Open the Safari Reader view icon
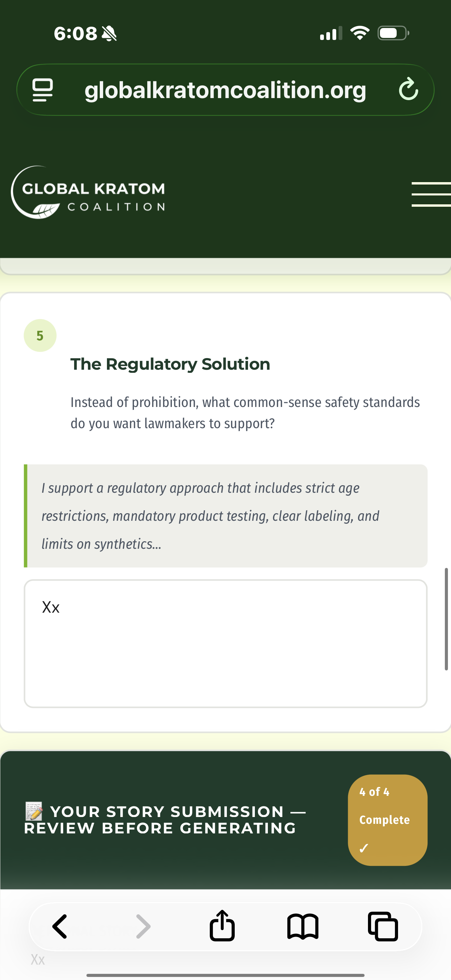The width and height of the screenshot is (451, 980). pos(43,90)
